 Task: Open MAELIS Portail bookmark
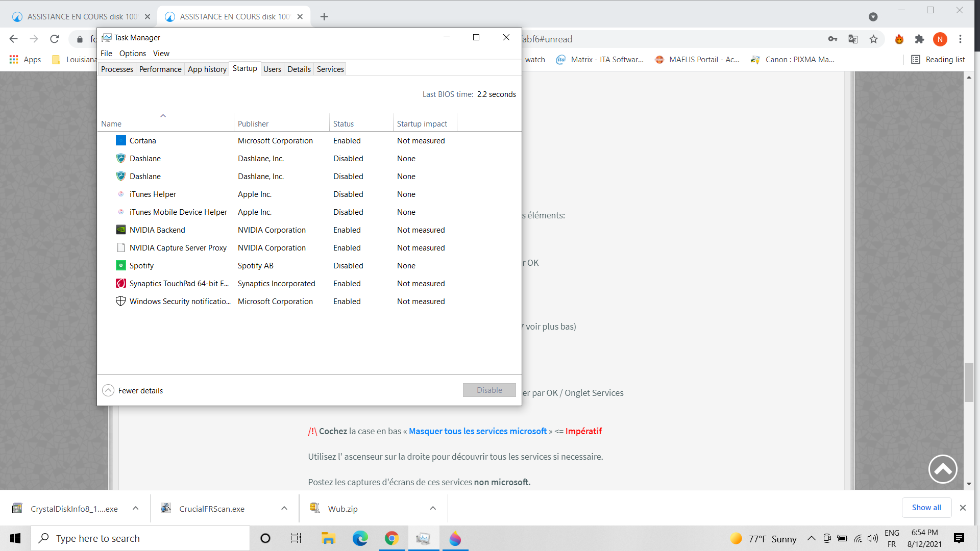coord(697,60)
